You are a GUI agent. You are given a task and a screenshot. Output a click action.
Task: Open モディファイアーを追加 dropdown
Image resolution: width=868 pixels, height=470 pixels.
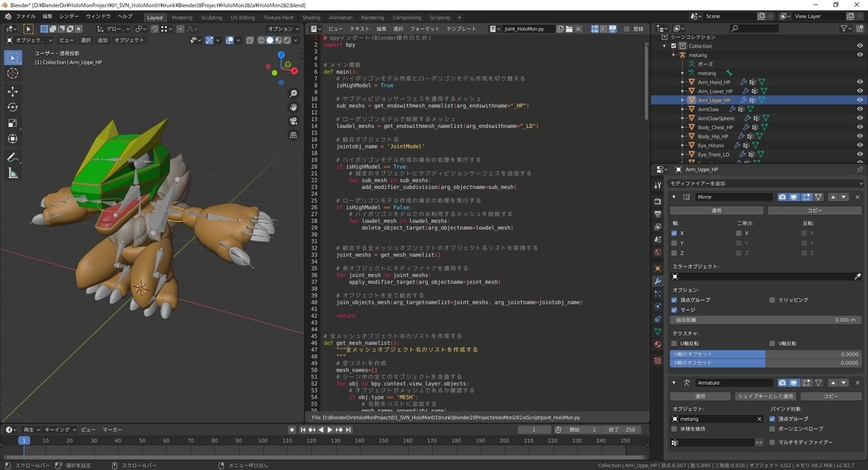tap(765, 184)
